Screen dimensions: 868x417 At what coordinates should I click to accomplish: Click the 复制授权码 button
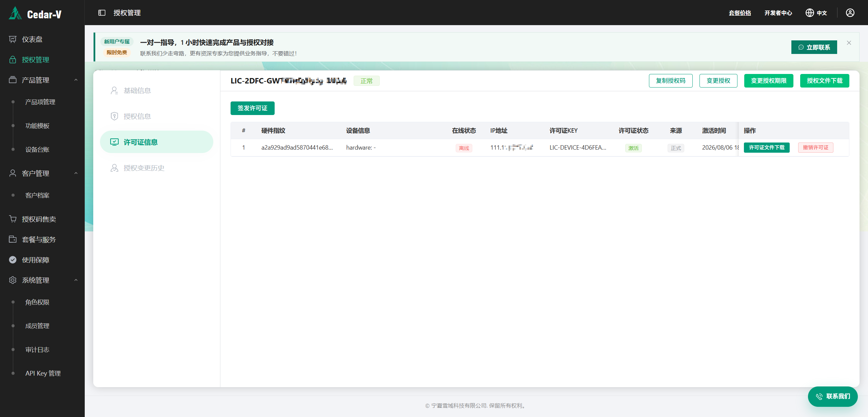[x=671, y=81]
